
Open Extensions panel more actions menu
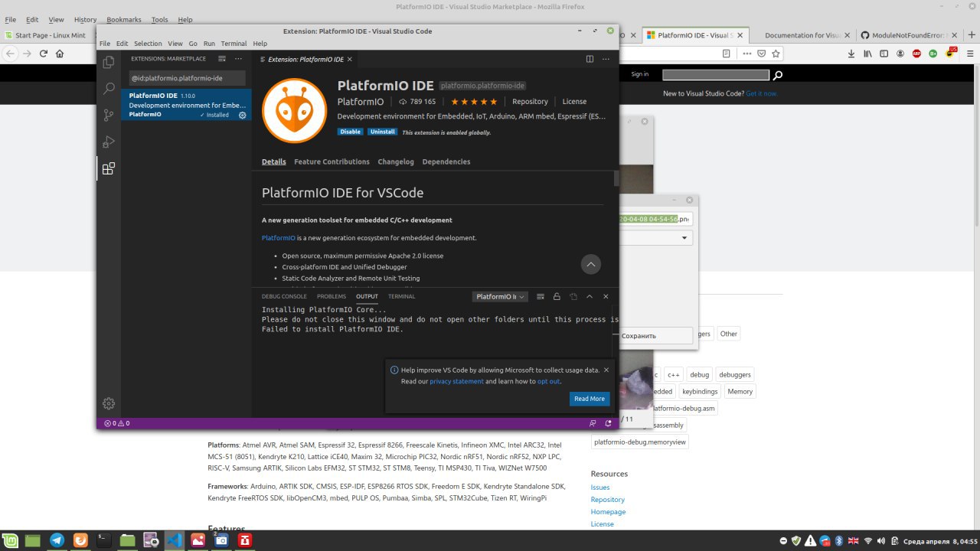coord(238,59)
